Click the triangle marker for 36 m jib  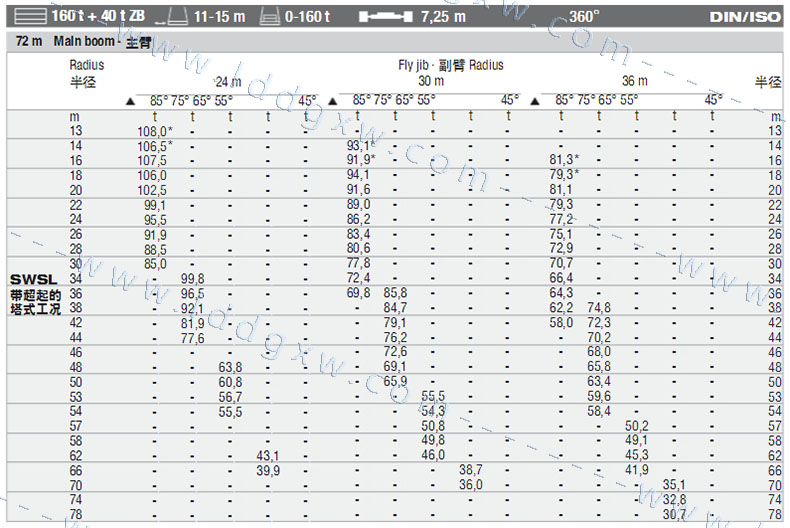[x=535, y=101]
